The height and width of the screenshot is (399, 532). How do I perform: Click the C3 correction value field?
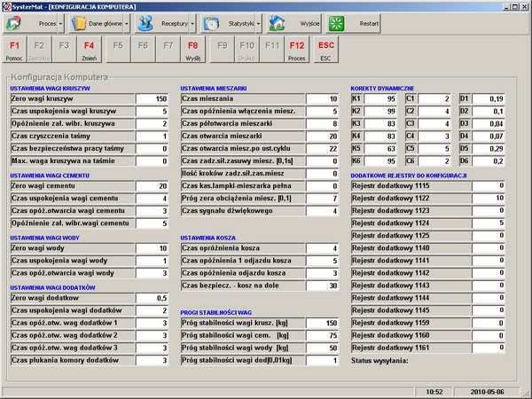point(434,123)
